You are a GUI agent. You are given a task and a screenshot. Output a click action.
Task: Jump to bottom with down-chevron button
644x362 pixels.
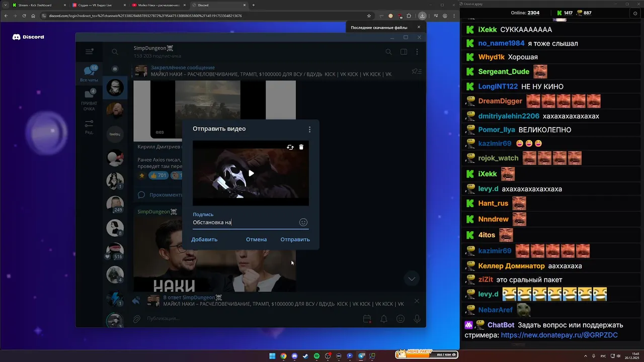(412, 279)
